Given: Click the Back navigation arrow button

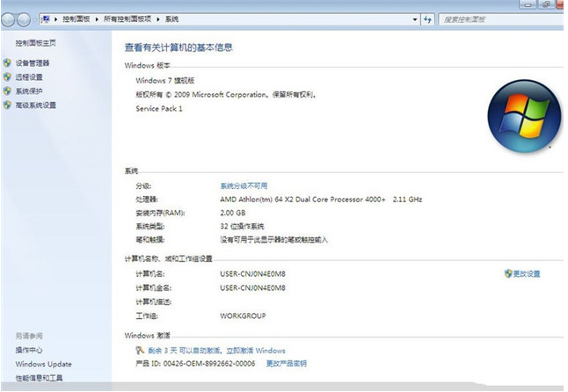Looking at the screenshot, I should click(8, 19).
